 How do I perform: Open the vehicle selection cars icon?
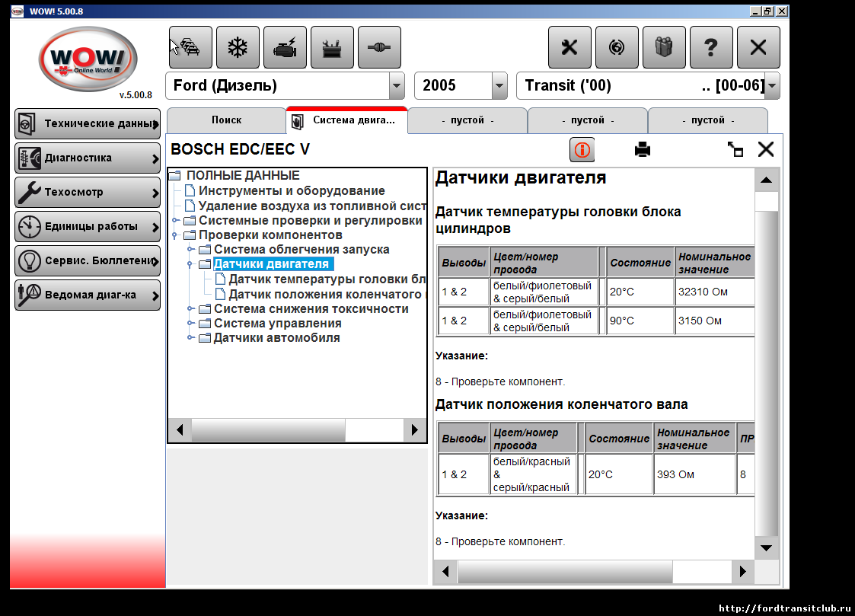pos(190,47)
